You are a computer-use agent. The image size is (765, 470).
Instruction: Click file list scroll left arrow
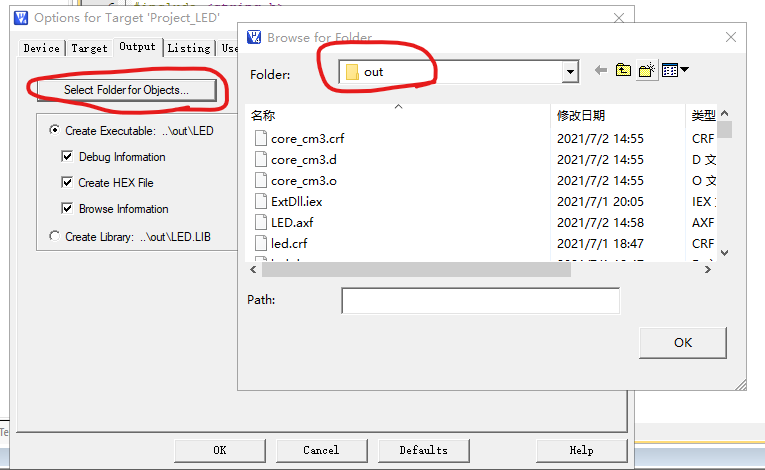[253, 269]
